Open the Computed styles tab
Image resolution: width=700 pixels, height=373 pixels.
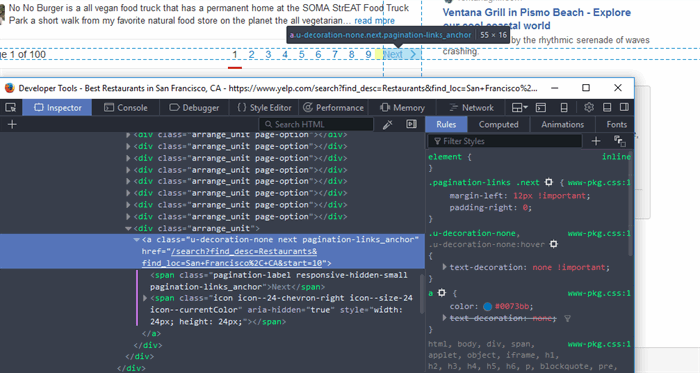point(499,124)
